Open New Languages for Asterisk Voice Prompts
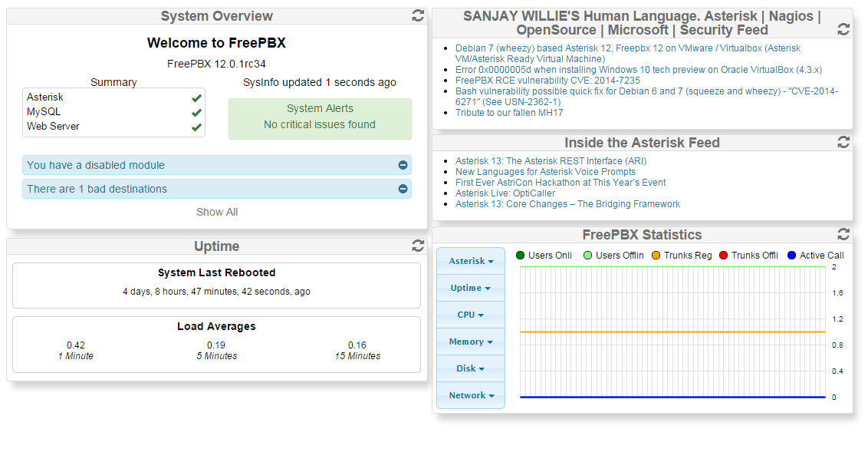The height and width of the screenshot is (449, 868). [x=545, y=172]
